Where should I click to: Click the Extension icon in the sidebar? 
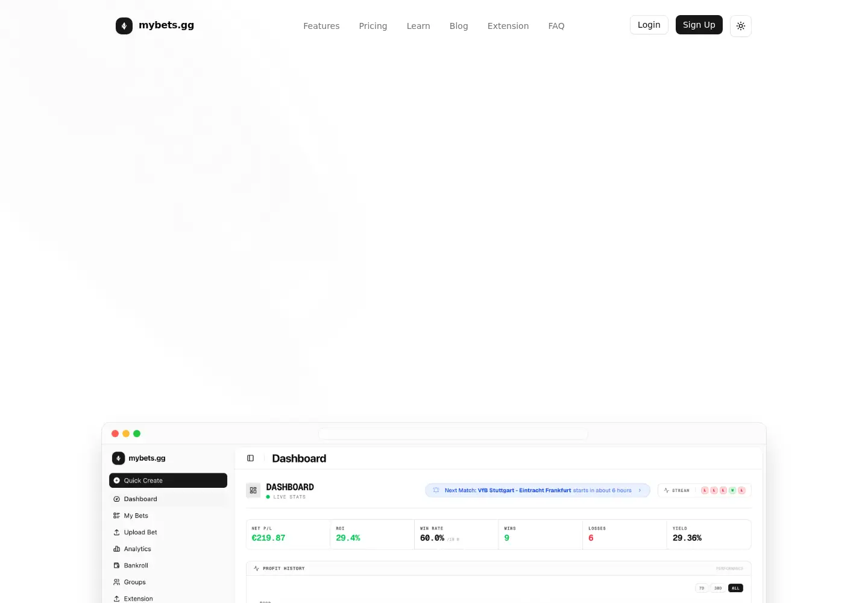pyautogui.click(x=117, y=599)
